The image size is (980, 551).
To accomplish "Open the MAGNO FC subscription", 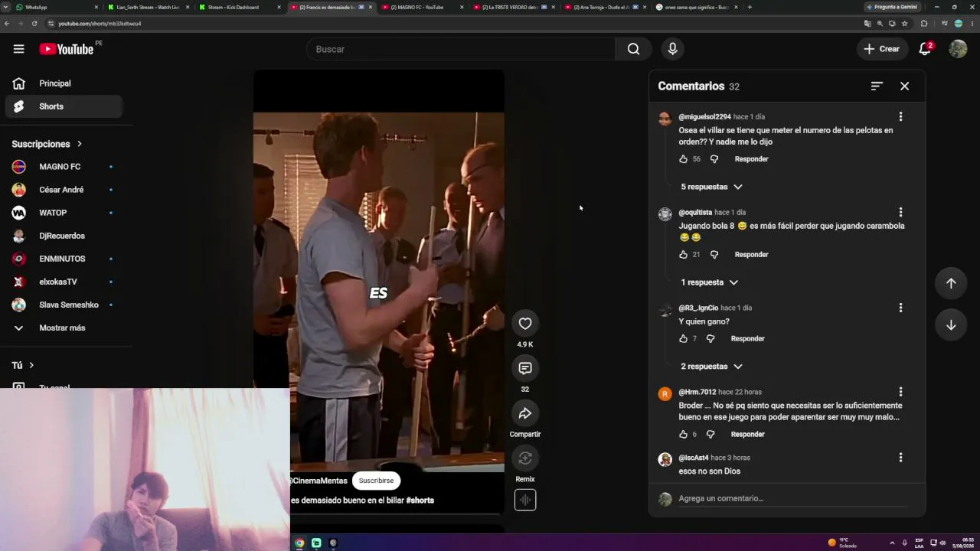I will 63,167.
